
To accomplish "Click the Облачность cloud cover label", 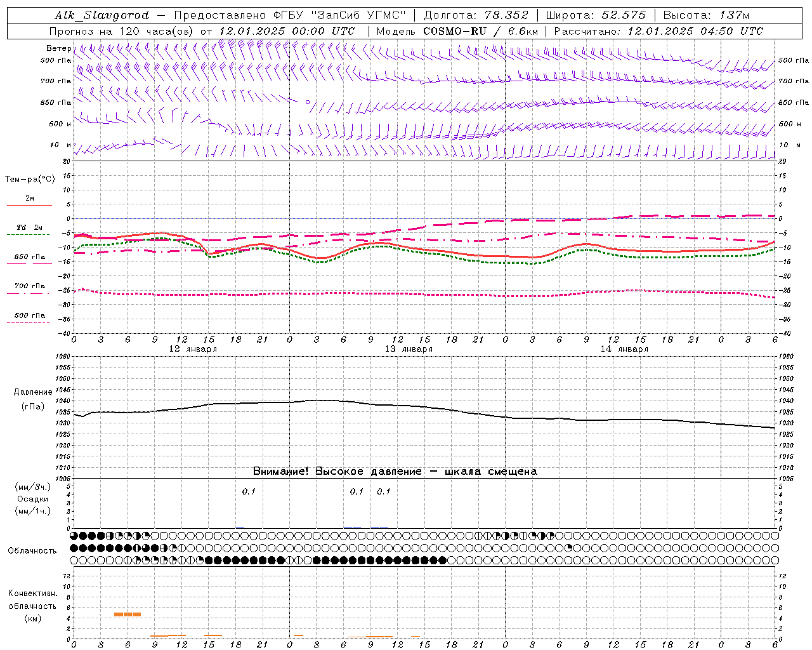I will tap(32, 550).
